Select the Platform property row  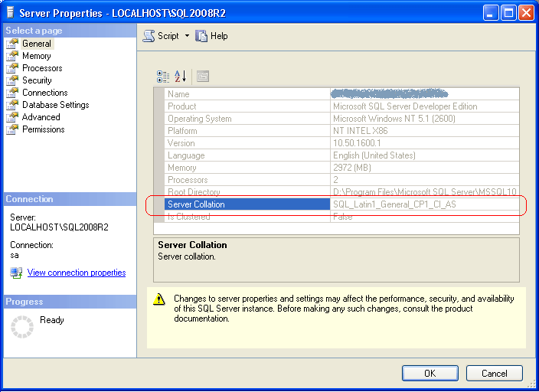tap(341, 131)
